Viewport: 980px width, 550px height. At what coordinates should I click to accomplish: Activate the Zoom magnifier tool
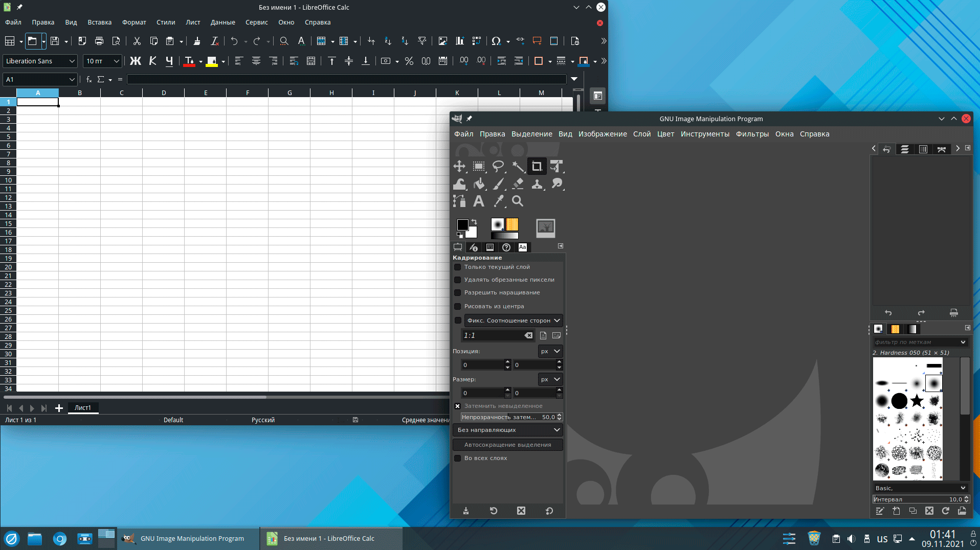518,201
